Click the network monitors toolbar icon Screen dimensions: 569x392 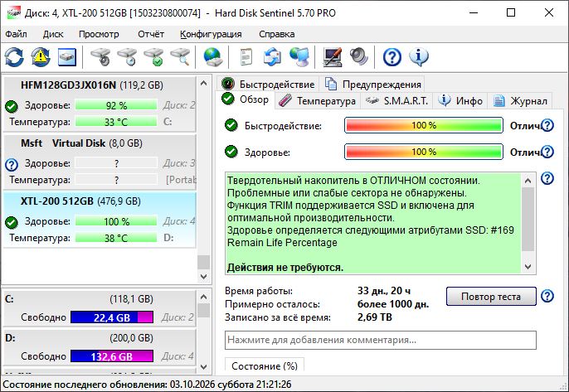299,57
